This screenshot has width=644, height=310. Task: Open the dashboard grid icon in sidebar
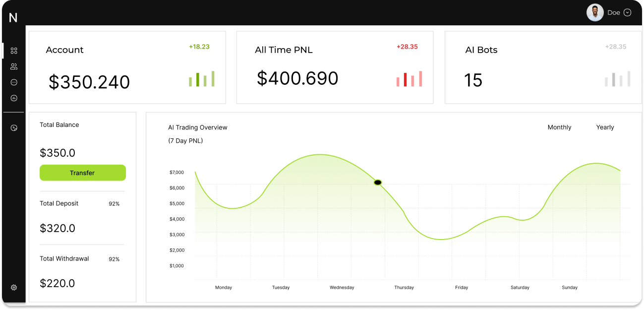14,51
